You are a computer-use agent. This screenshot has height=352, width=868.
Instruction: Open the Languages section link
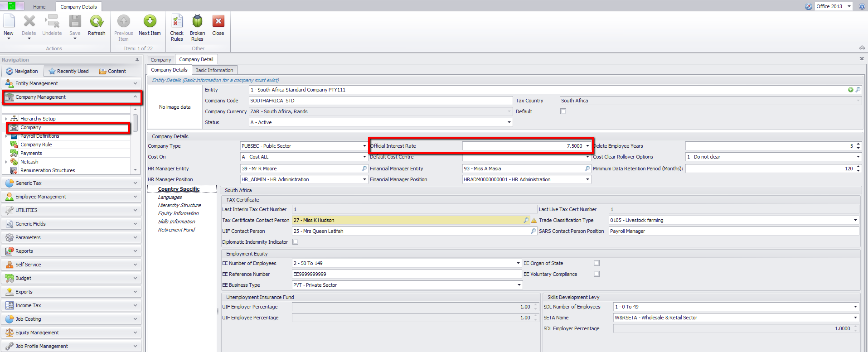tap(170, 197)
